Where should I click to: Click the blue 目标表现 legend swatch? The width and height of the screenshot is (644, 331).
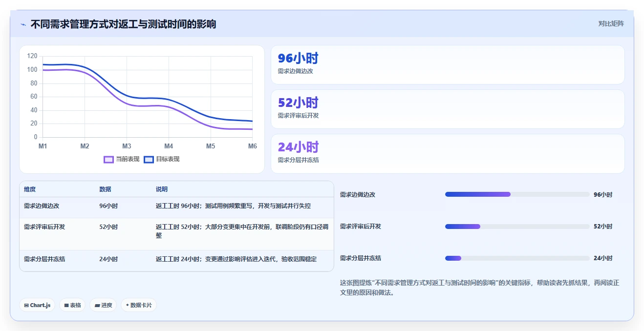point(149,159)
